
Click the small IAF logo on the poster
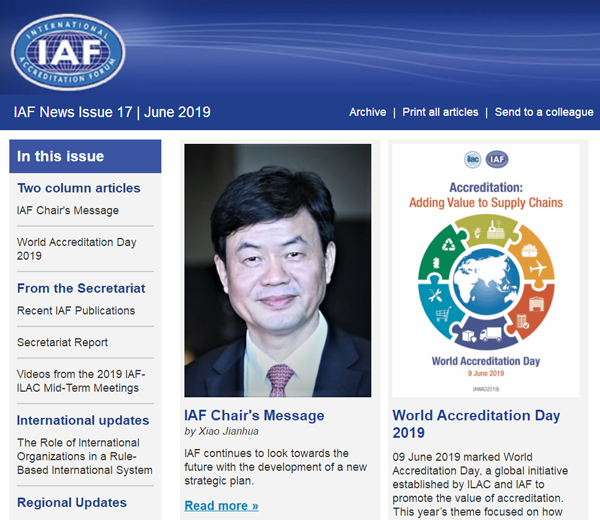tap(497, 159)
